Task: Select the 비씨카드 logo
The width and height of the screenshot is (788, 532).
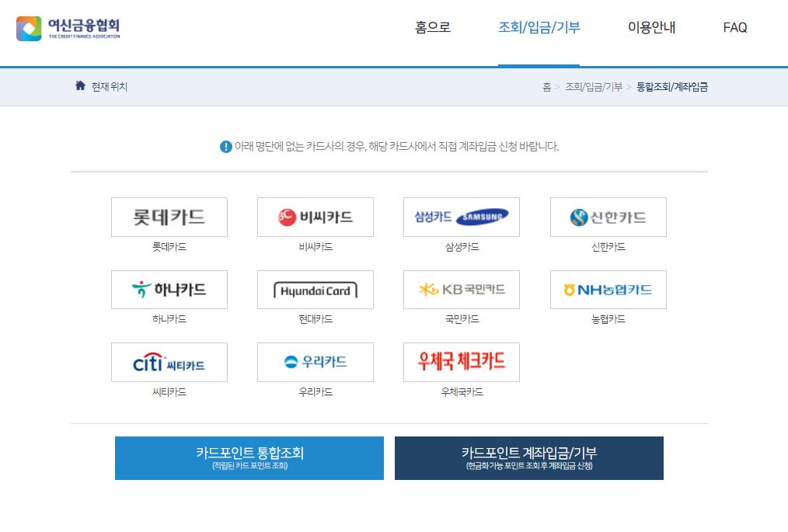Action: pos(316,217)
